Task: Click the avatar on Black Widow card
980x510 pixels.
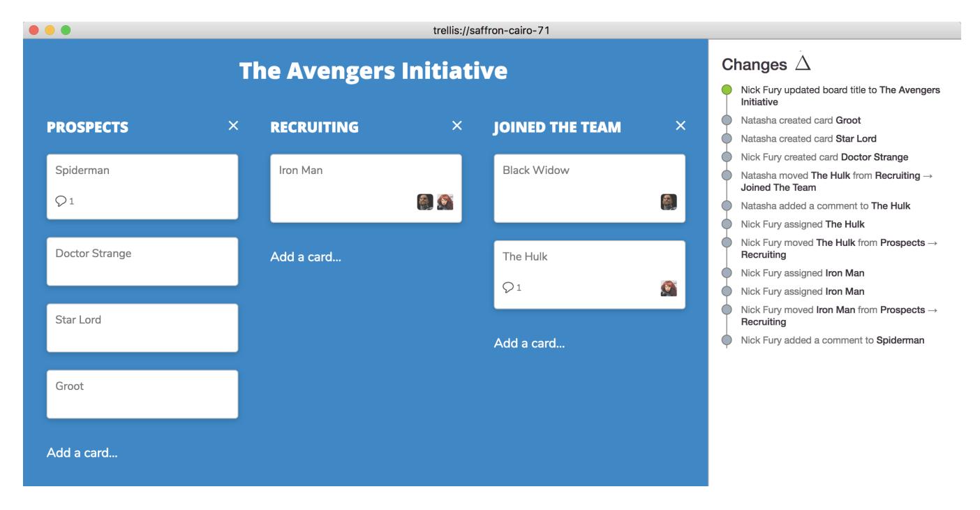Action: (669, 202)
